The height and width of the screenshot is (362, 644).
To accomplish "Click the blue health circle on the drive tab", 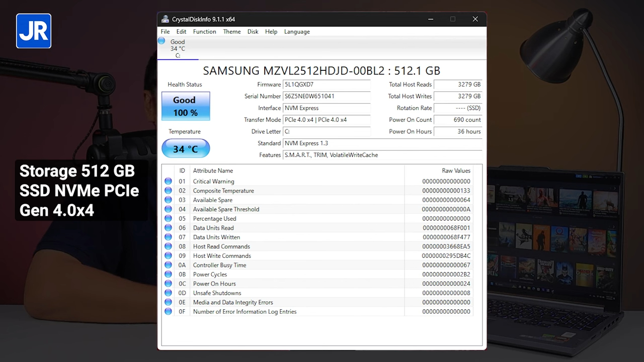I will (161, 41).
